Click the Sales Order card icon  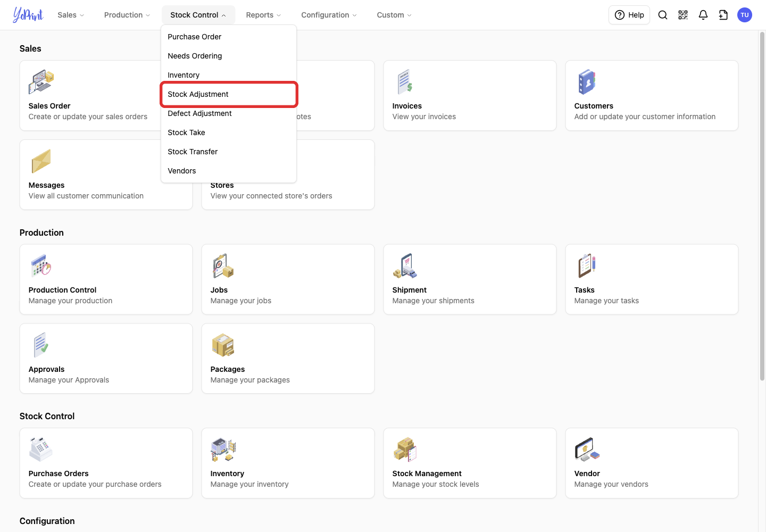click(x=41, y=82)
